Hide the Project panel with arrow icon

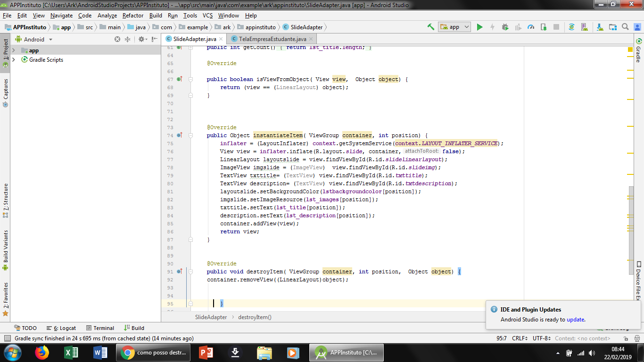click(155, 39)
